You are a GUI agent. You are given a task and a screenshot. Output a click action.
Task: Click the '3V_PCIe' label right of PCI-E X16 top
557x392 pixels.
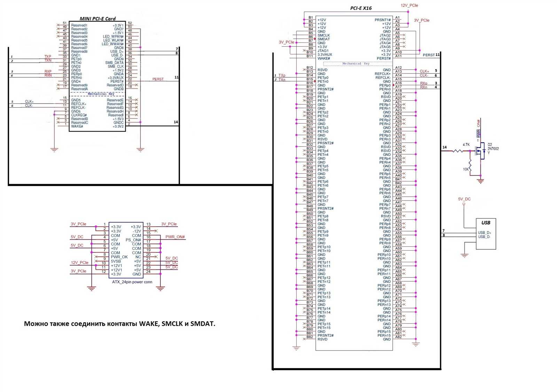point(422,21)
